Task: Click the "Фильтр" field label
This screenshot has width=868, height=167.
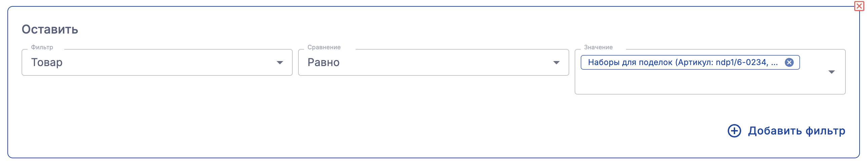Action: pos(42,47)
